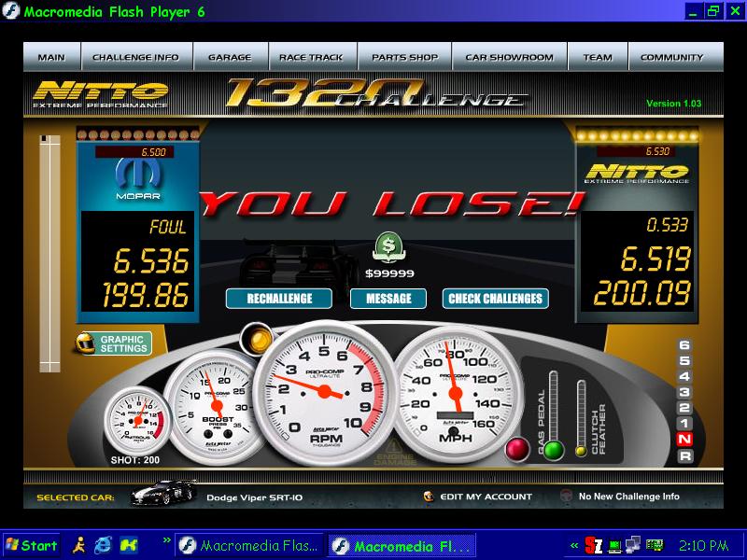Click the steering wheel icon by challenge info
Image resolution: width=747 pixels, height=560 pixels.
tap(567, 496)
